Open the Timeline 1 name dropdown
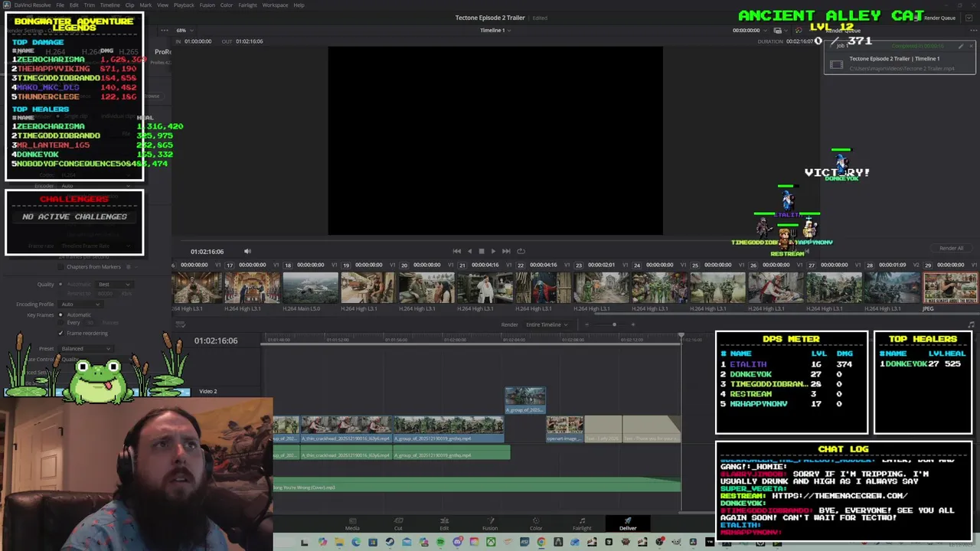The width and height of the screenshot is (980, 551). (x=495, y=31)
